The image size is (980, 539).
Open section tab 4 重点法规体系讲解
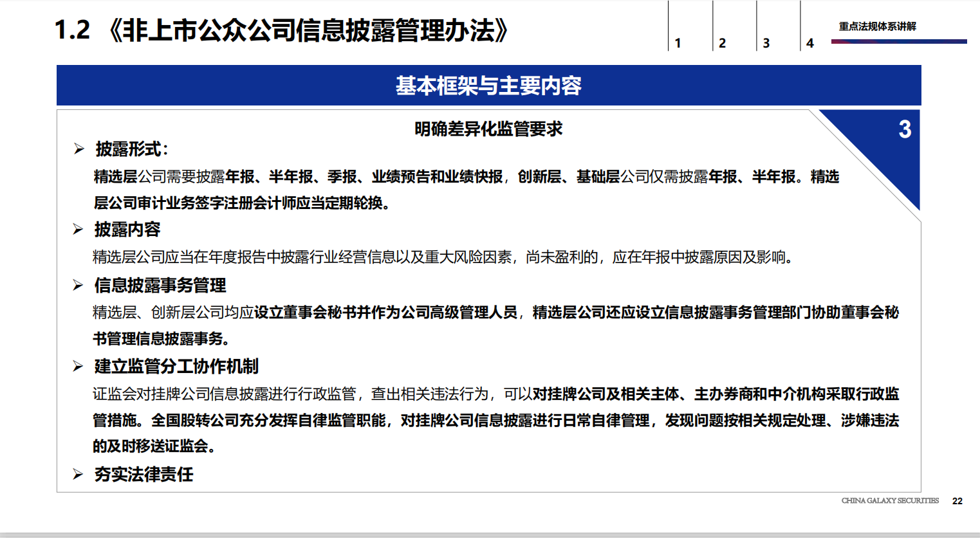pos(810,43)
